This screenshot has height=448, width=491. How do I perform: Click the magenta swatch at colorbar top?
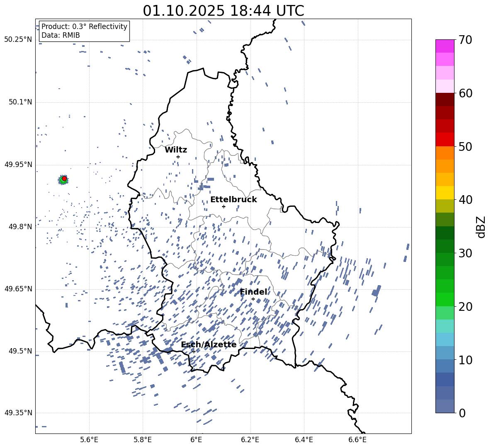(x=445, y=46)
